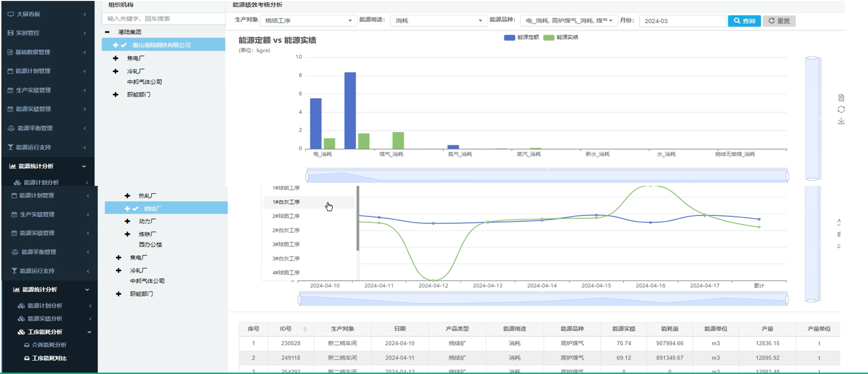The width and height of the screenshot is (868, 374).
Task: Open the 介质能耗分析 menu item
Action: [x=49, y=345]
